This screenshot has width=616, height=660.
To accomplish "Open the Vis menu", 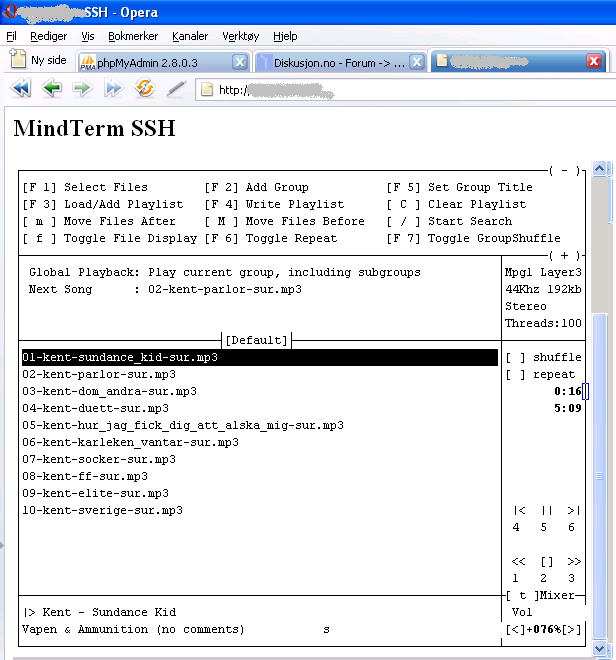I will point(88,36).
